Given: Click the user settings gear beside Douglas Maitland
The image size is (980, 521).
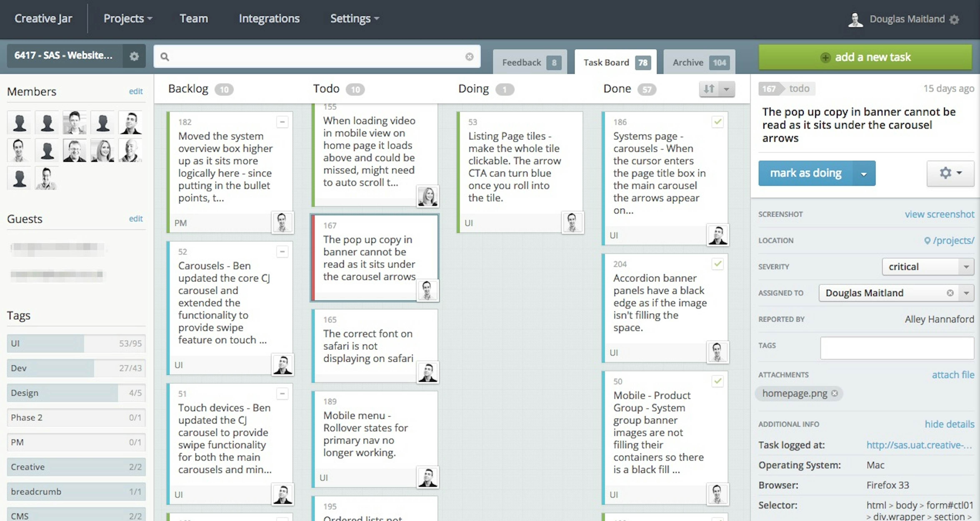Looking at the screenshot, I should (954, 19).
